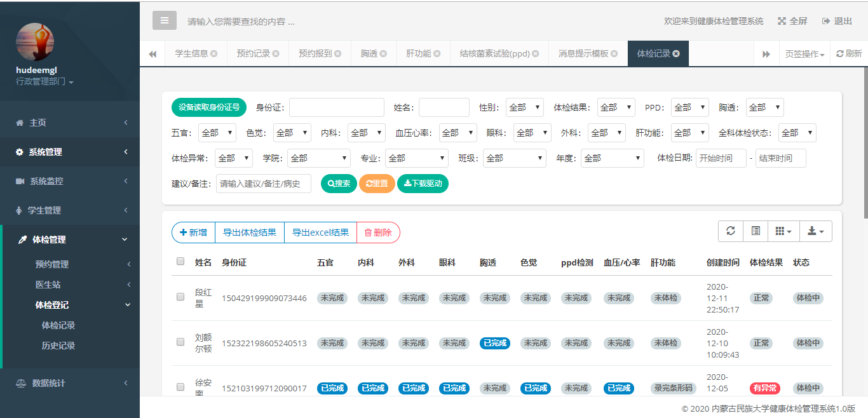Open the 行政管理部门 user dropdown
The height and width of the screenshot is (418, 868).
44,82
